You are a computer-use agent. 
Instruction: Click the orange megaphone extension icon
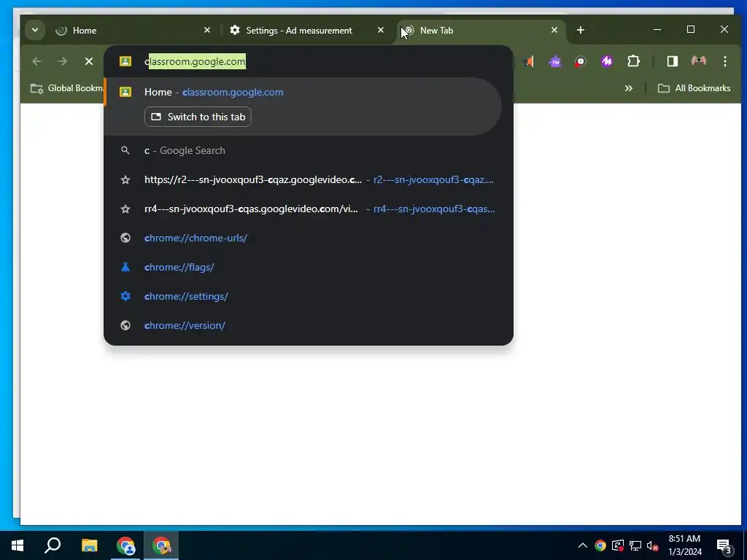(528, 61)
